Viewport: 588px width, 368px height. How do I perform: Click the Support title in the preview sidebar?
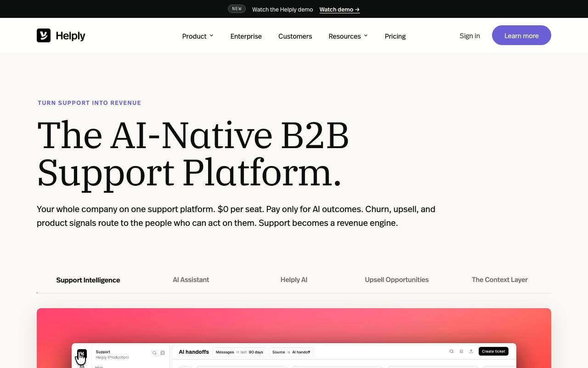coord(103,352)
